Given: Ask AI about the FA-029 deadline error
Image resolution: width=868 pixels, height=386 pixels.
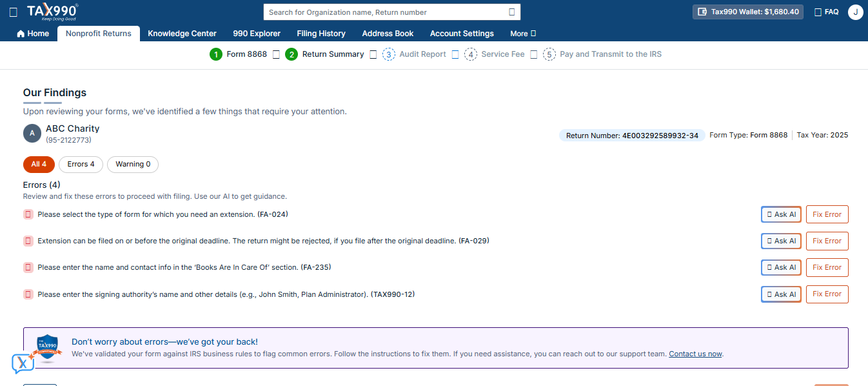Looking at the screenshot, I should pyautogui.click(x=781, y=241).
